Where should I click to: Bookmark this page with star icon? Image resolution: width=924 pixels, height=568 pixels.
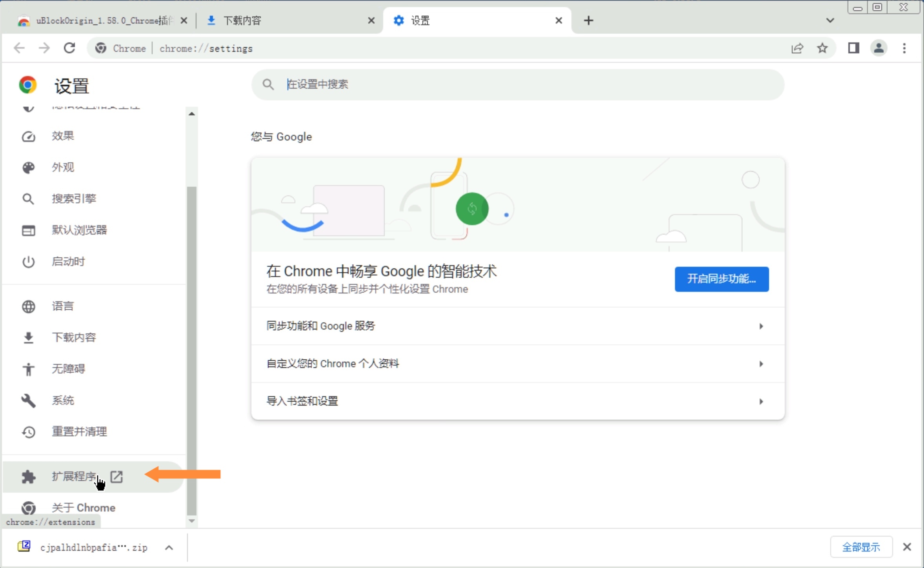[822, 48]
